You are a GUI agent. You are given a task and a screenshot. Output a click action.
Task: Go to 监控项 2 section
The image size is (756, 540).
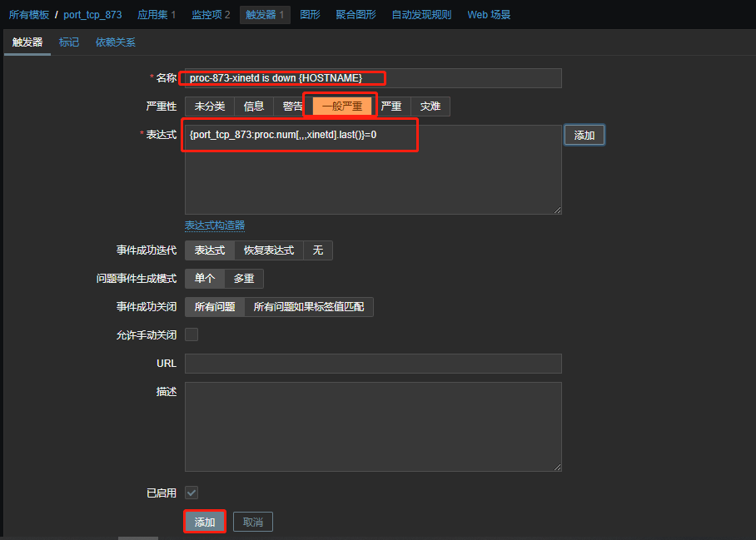(x=211, y=15)
